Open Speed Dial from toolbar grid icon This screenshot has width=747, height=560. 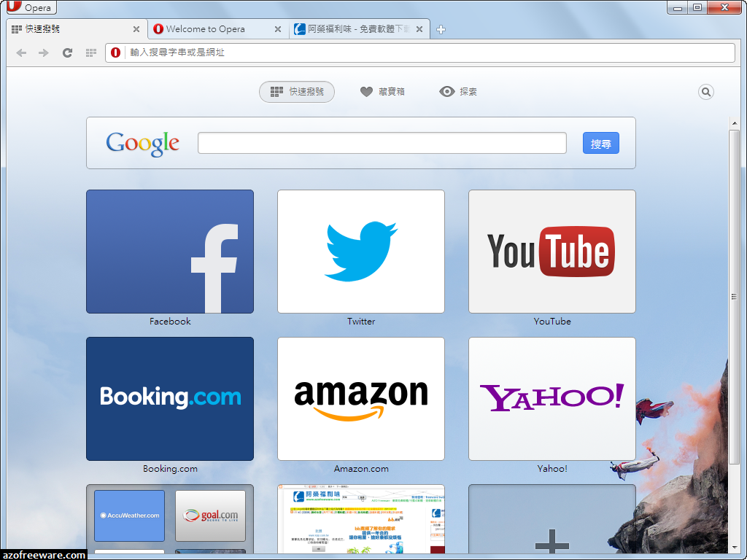[x=91, y=52]
